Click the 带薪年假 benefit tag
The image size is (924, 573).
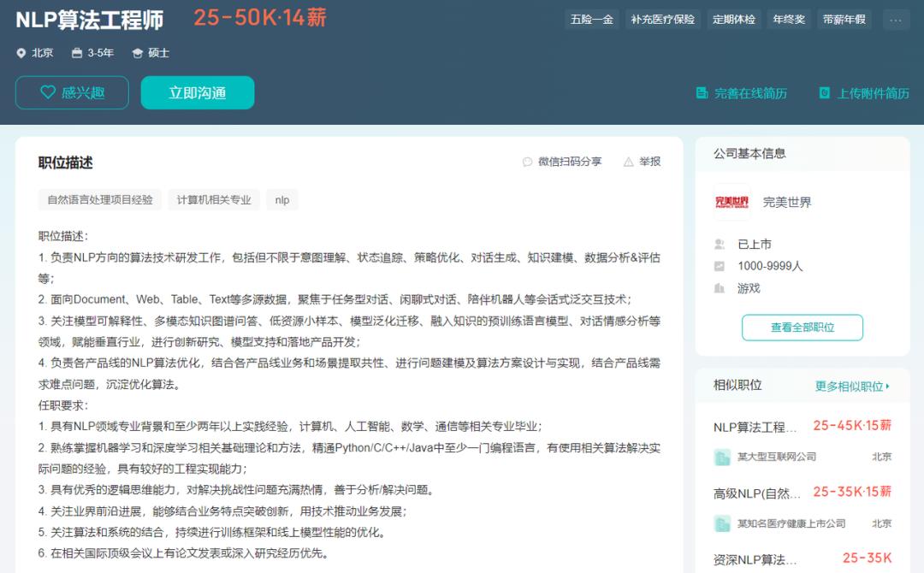click(844, 20)
